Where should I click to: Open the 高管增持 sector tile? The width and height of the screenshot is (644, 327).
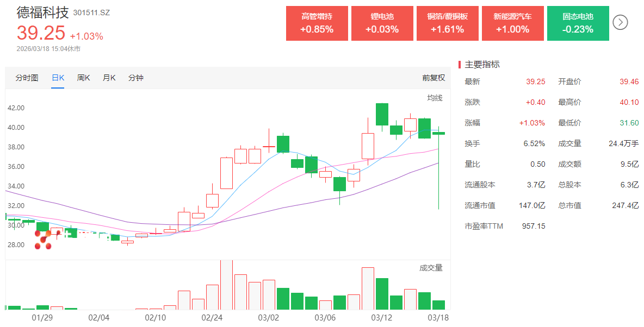[317, 23]
